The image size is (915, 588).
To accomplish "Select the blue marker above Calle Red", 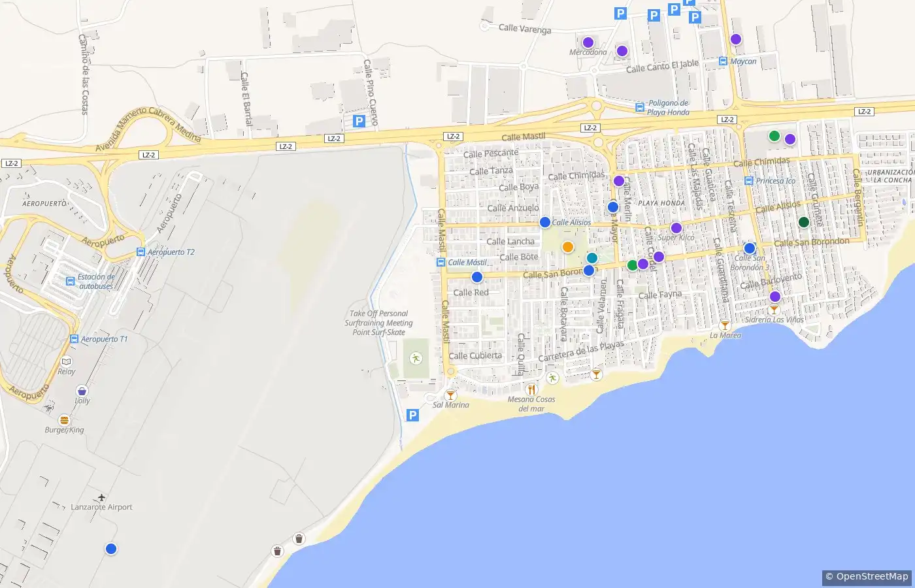I will 477,277.
